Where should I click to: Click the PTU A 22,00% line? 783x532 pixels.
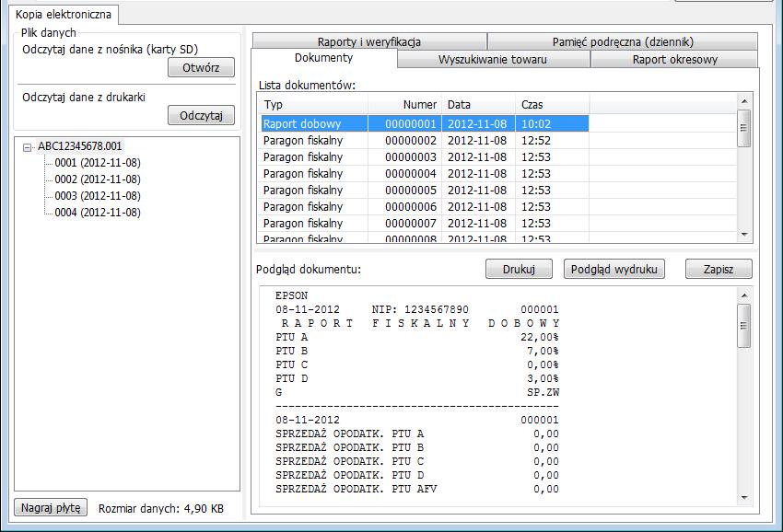click(417, 338)
